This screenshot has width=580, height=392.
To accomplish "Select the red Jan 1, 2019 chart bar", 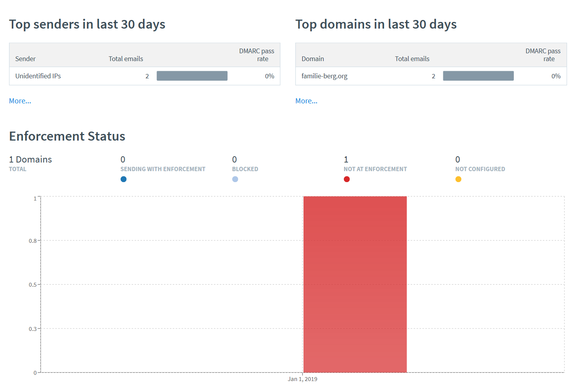I will pos(355,284).
